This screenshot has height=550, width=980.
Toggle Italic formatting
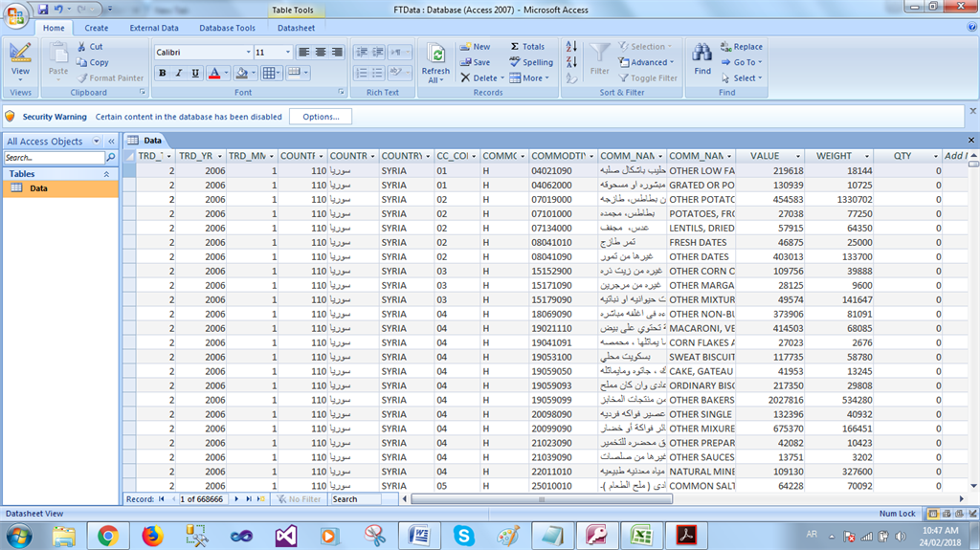(179, 73)
